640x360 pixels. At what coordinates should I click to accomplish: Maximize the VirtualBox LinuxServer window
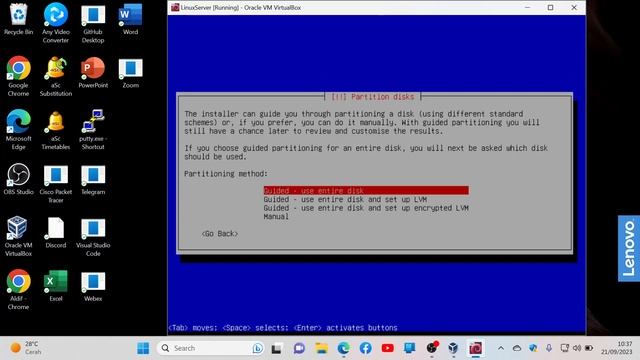coord(550,7)
